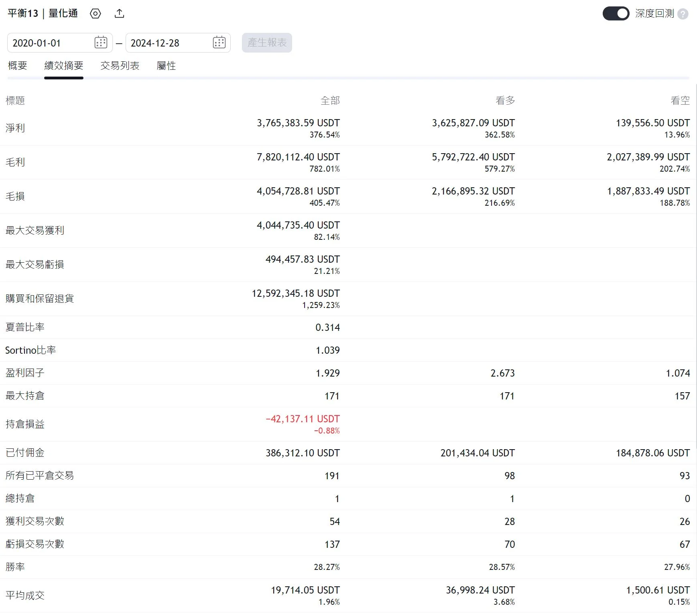Image resolution: width=697 pixels, height=616 pixels.
Task: Click the start date field 2020-01-01
Action: (x=60, y=43)
